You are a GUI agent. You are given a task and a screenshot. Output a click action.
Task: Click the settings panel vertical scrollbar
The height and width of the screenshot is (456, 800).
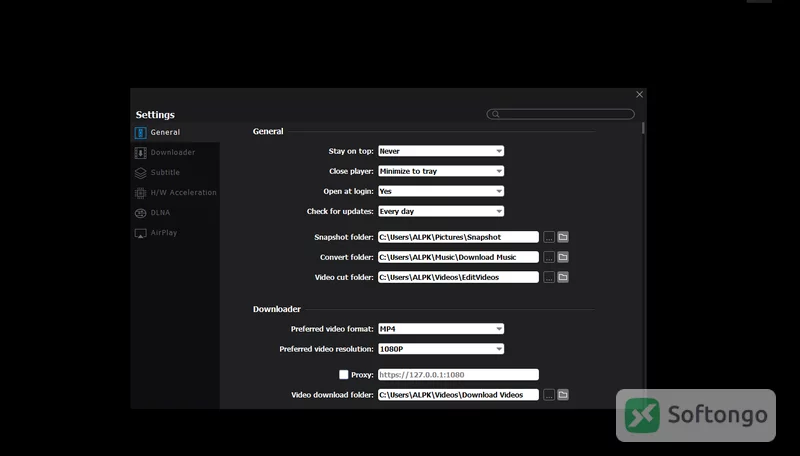click(x=643, y=128)
